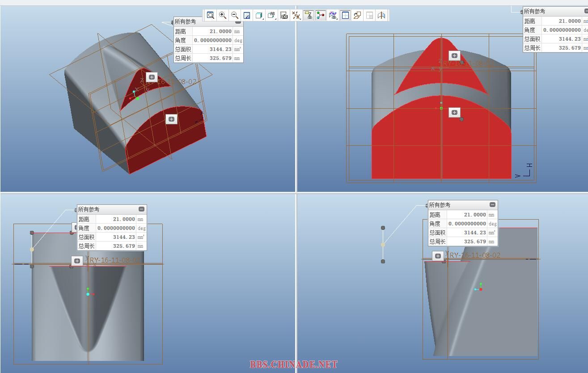Open the display style cube dropdown
The height and width of the screenshot is (373, 588).
point(259,15)
